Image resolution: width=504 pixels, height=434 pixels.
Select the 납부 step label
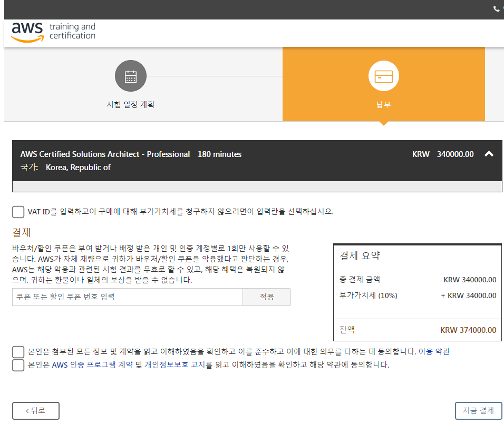click(x=383, y=104)
